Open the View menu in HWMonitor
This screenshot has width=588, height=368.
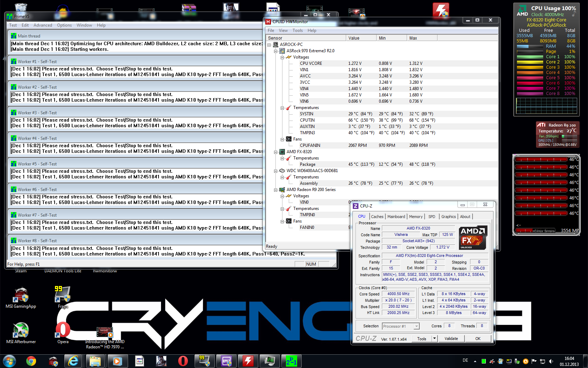click(x=283, y=30)
